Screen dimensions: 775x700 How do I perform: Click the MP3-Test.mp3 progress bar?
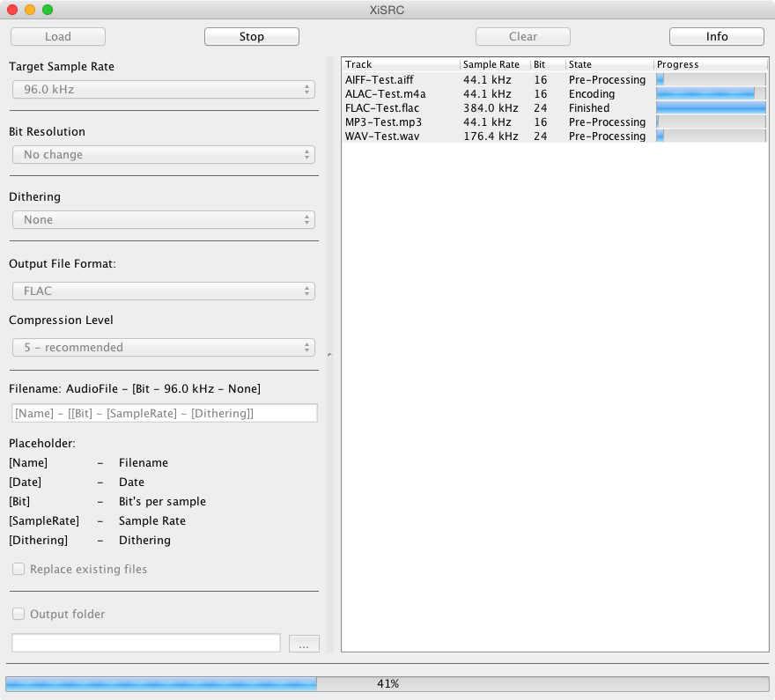tap(711, 122)
